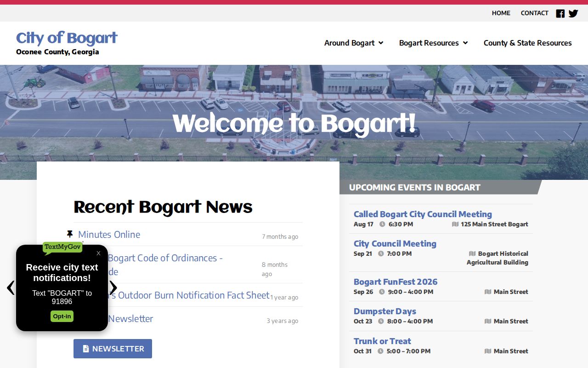Click the map icon in Trunk or Treat row
The width and height of the screenshot is (588, 368).
coord(488,351)
